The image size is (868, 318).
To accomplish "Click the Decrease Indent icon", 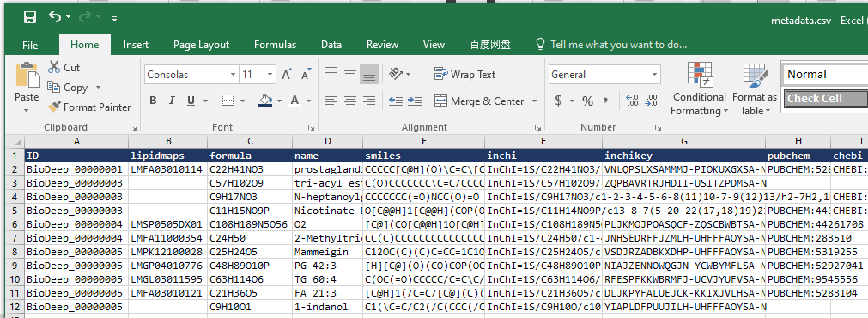I will pos(396,101).
